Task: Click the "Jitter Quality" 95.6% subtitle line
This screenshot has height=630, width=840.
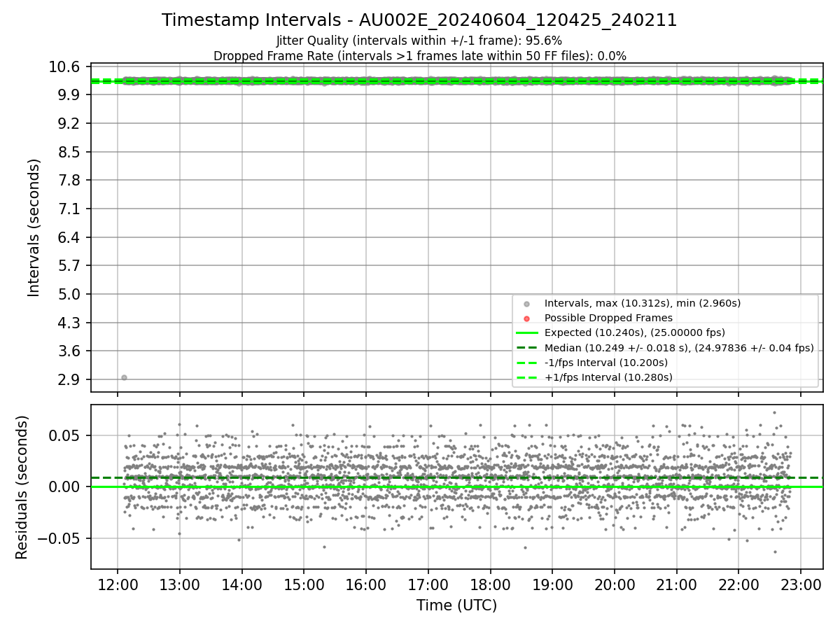Action: click(419, 41)
